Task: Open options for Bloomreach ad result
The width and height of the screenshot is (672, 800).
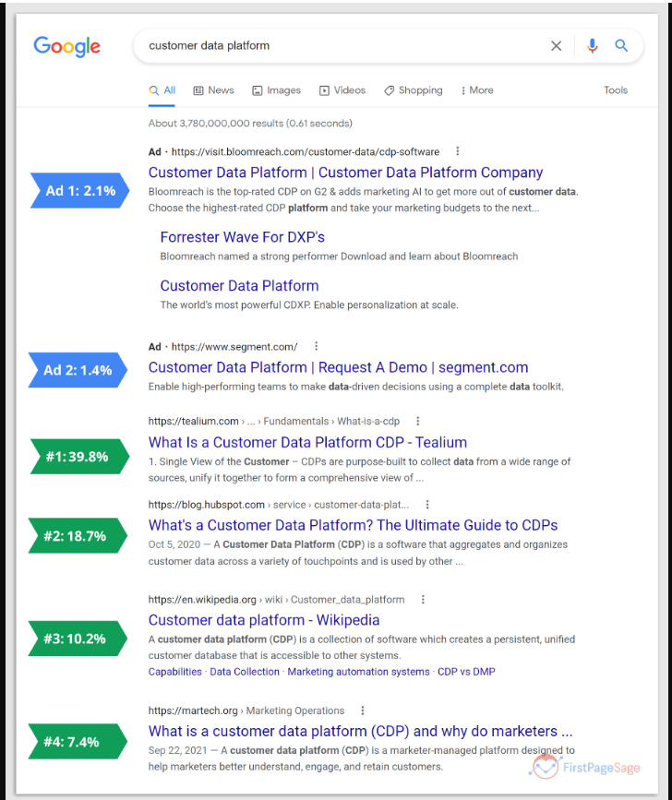Action: (457, 151)
